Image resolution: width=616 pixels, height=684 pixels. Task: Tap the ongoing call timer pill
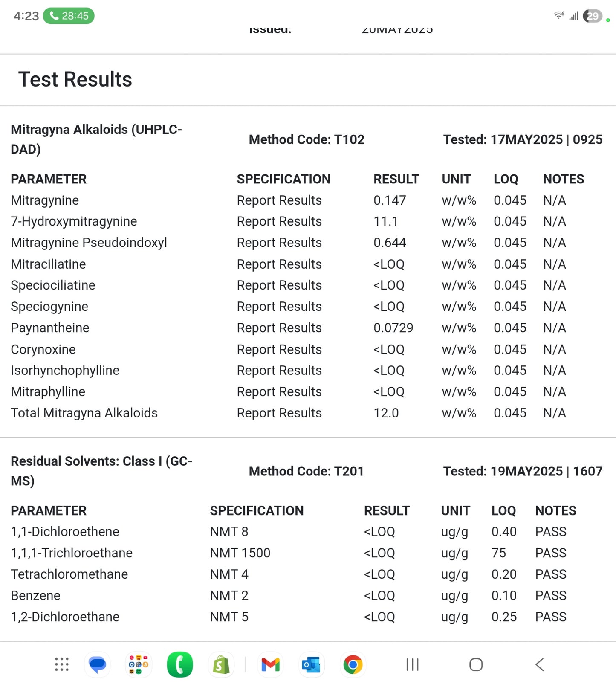coord(69,16)
